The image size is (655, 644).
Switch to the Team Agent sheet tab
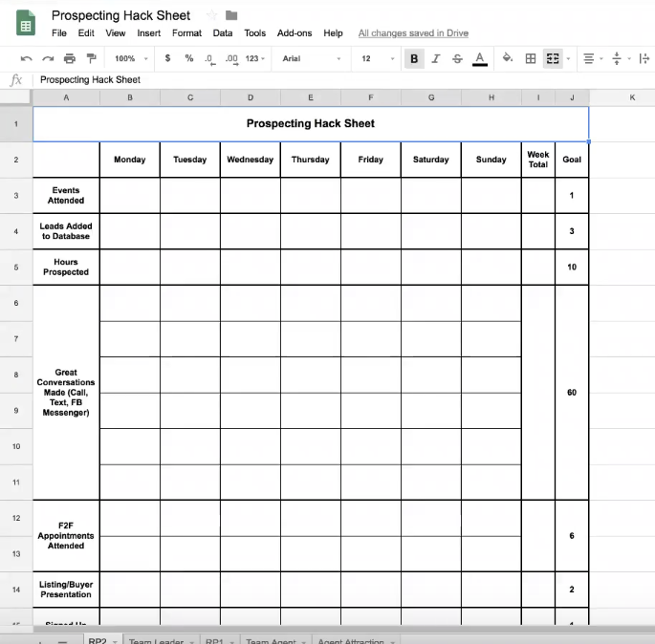point(275,640)
